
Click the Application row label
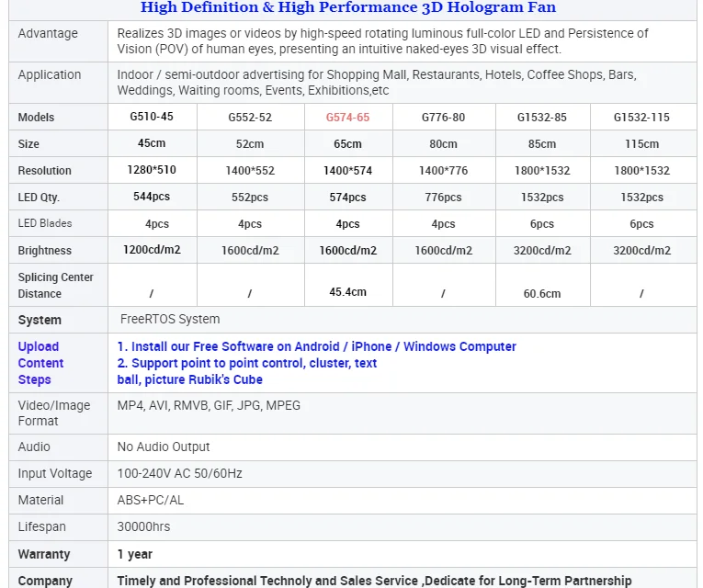coord(50,74)
